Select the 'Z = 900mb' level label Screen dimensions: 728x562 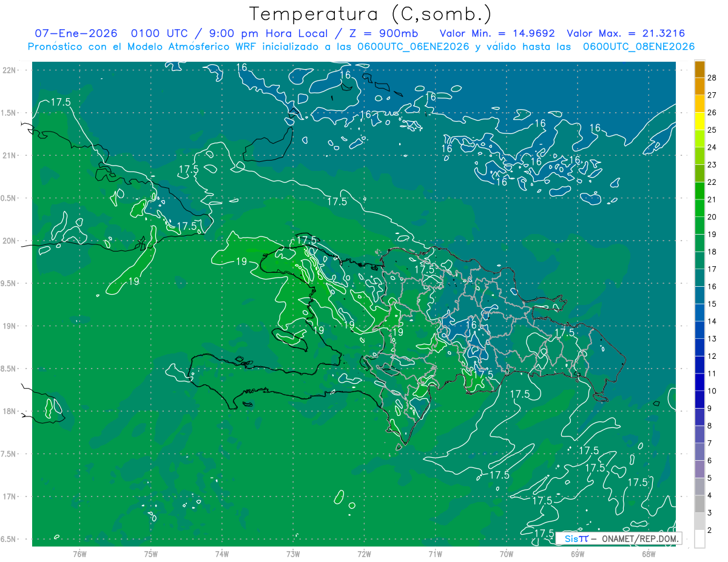coord(384,33)
